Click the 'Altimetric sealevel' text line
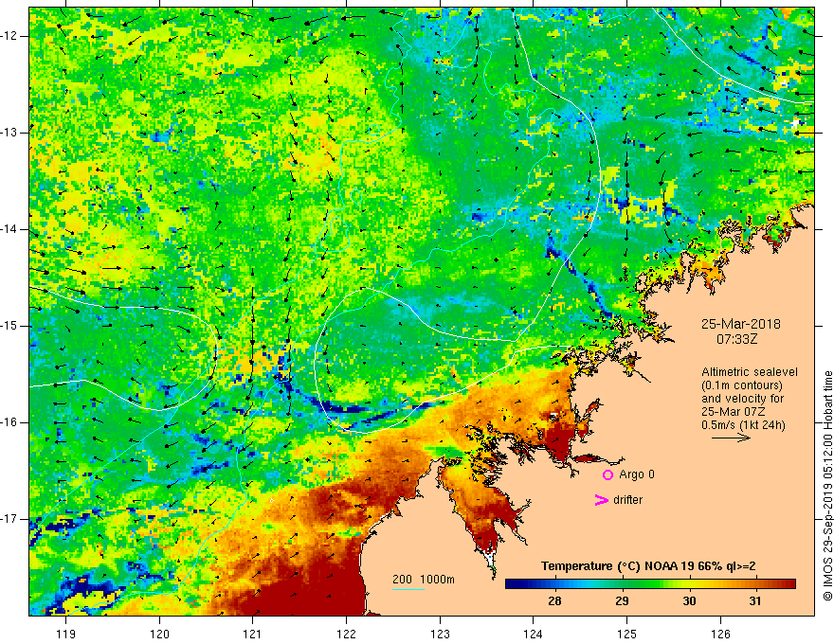The width and height of the screenshot is (834, 644). [x=750, y=372]
